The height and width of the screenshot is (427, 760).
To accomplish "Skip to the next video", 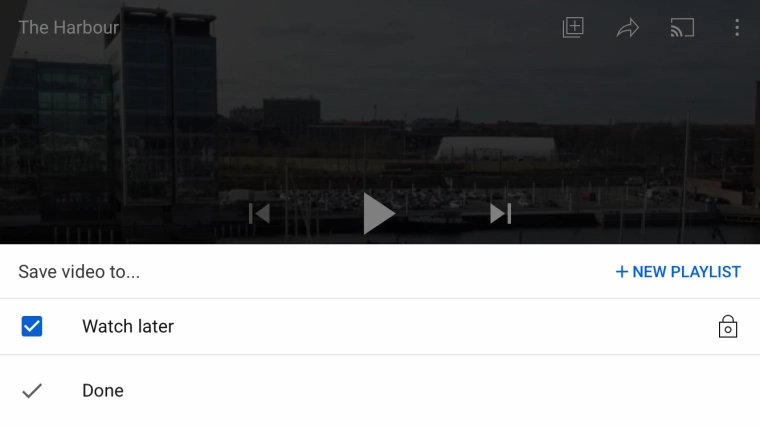I will [x=500, y=214].
